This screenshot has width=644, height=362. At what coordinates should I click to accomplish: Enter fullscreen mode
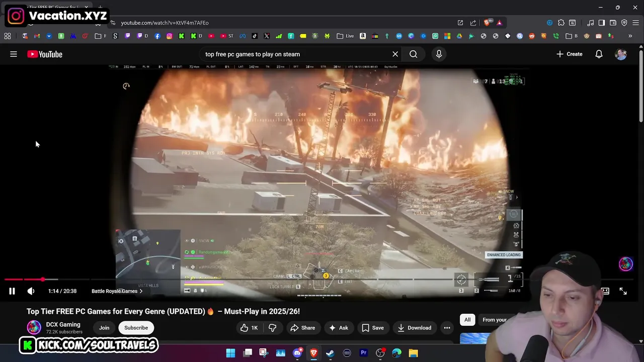623,291
